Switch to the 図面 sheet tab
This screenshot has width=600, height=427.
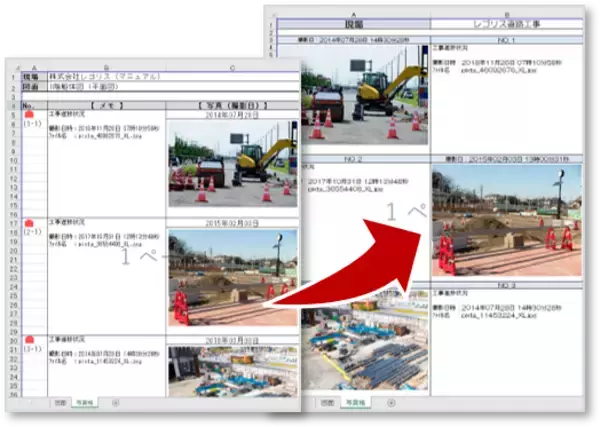60,401
